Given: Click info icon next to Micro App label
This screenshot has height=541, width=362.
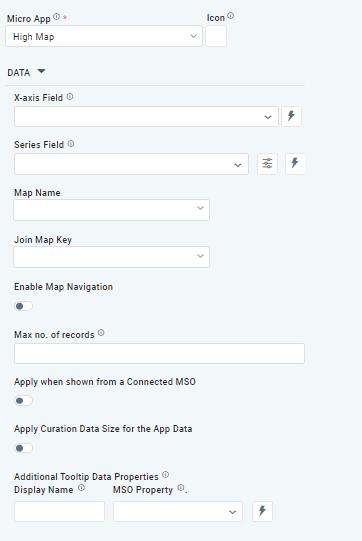Looking at the screenshot, I should [57, 17].
